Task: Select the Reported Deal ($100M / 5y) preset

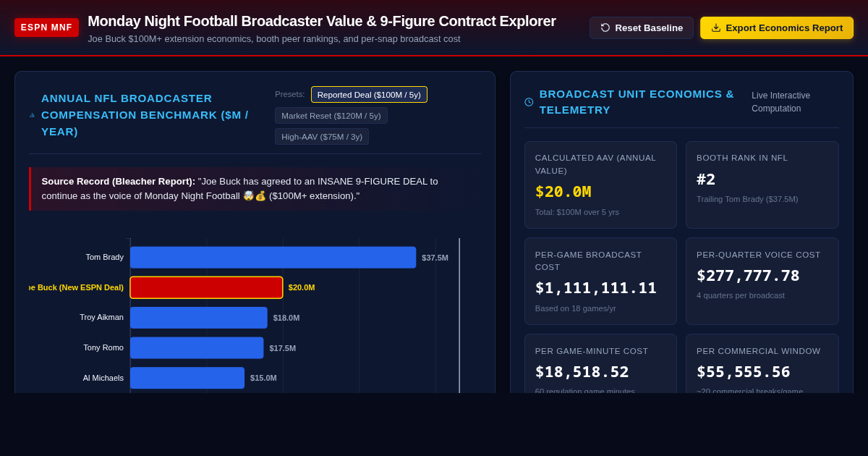Action: [369, 95]
